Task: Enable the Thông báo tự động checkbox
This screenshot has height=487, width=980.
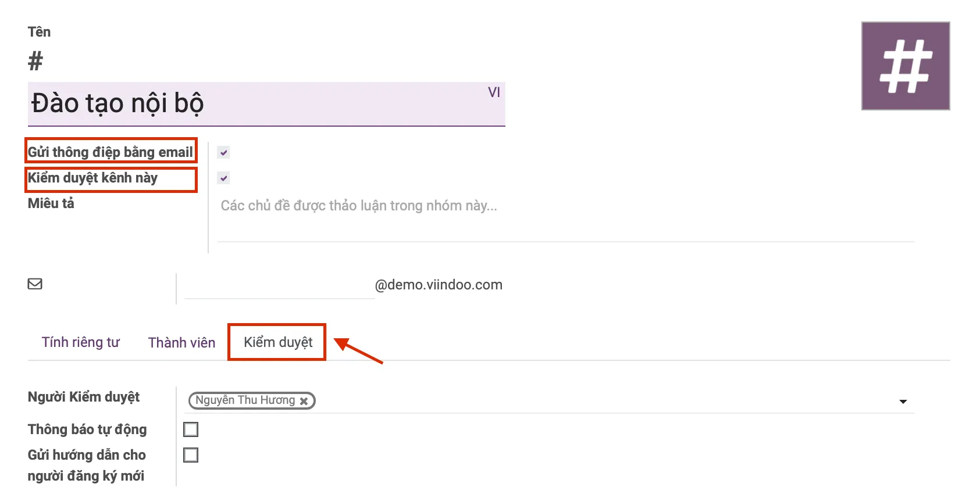Action: click(191, 429)
